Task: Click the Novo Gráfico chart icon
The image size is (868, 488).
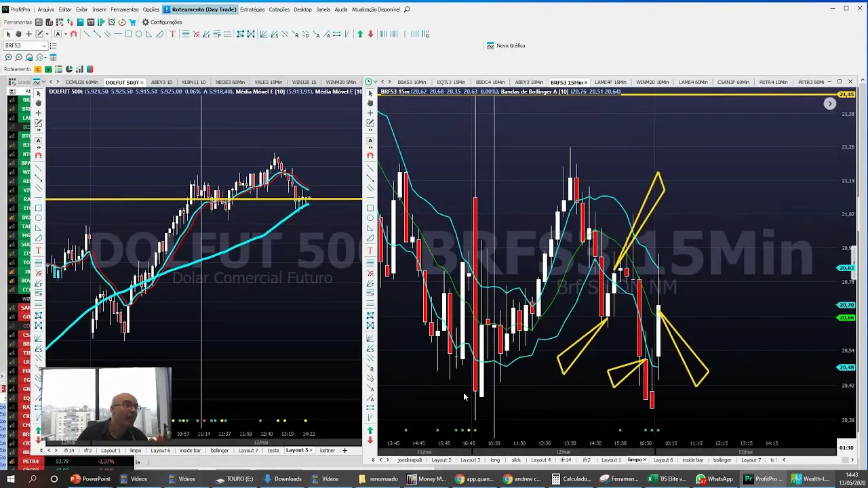Action: pos(490,45)
